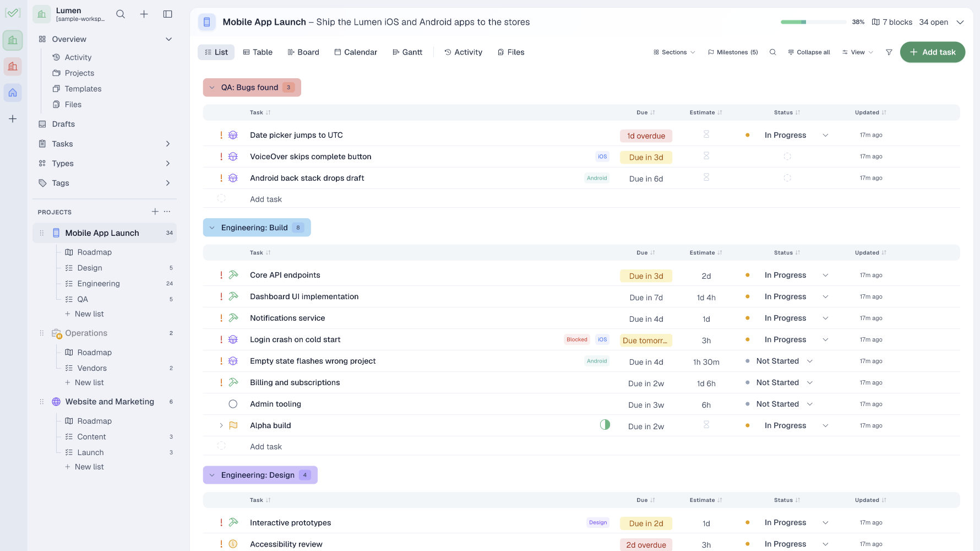
Task: Switch to the Gantt view tab
Action: (x=407, y=52)
